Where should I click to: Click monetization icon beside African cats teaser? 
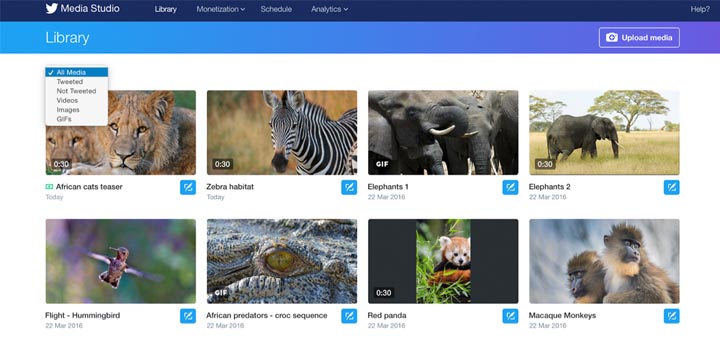click(x=49, y=187)
